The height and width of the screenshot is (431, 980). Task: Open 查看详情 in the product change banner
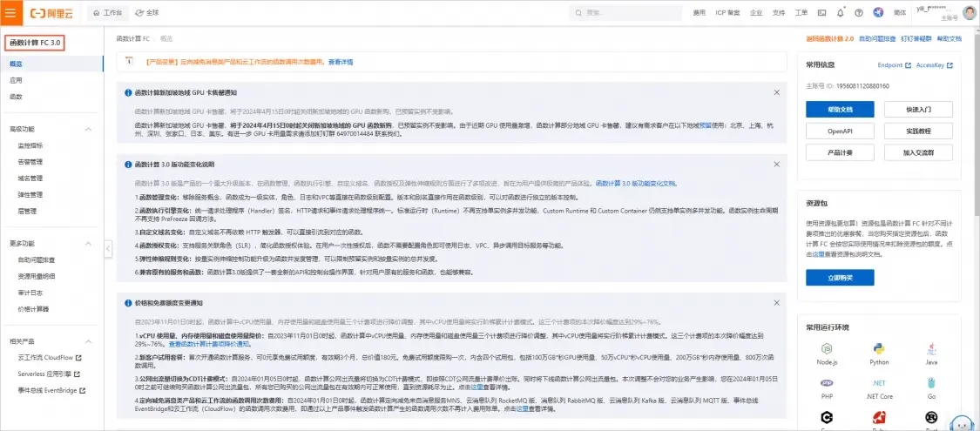(x=341, y=62)
